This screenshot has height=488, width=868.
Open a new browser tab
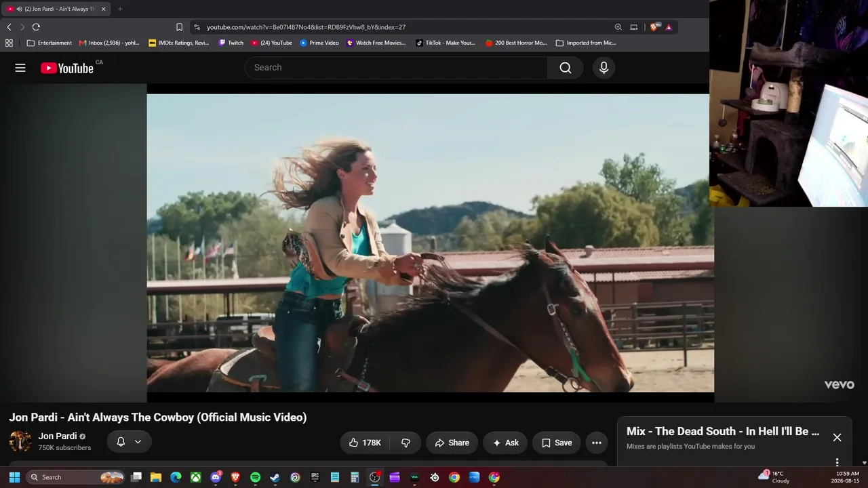pos(120,9)
